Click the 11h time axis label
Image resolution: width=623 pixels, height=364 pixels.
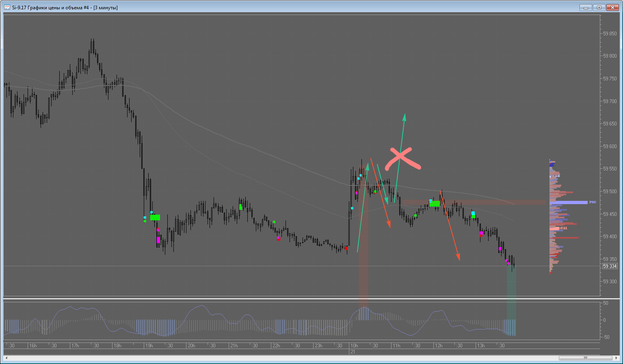pyautogui.click(x=396, y=346)
